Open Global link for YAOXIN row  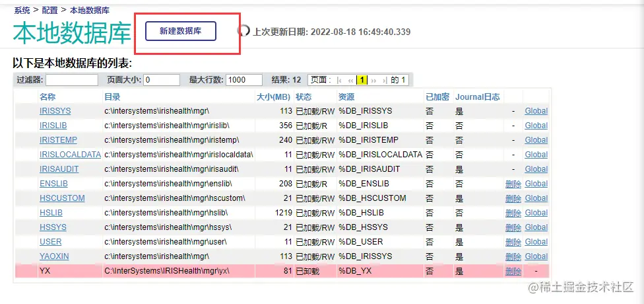click(536, 256)
